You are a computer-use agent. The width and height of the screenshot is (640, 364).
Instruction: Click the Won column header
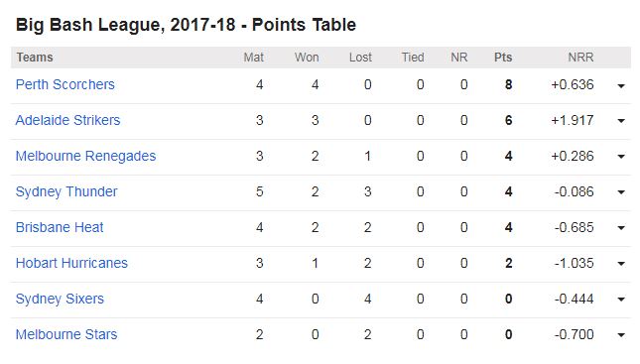pyautogui.click(x=307, y=58)
